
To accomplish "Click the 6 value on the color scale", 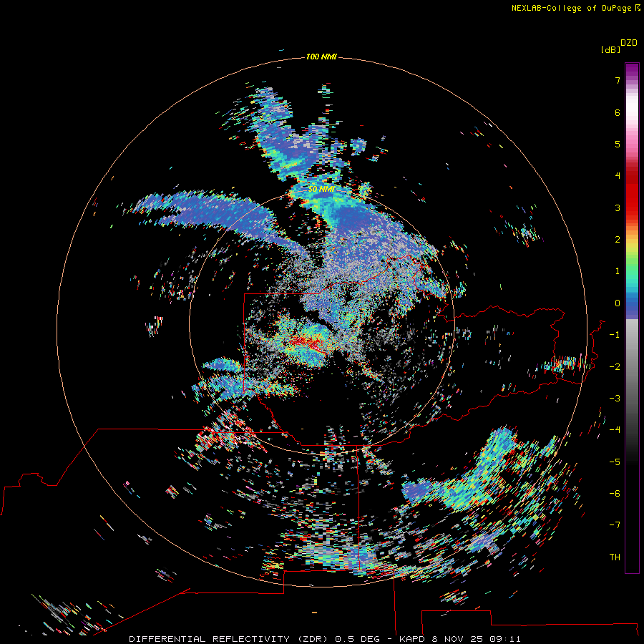I will pyautogui.click(x=618, y=112).
